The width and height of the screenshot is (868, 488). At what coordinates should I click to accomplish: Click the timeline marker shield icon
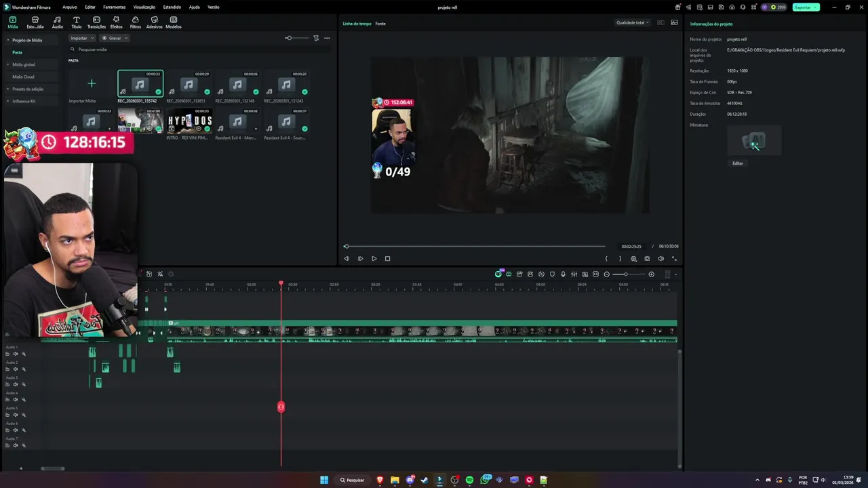pyautogui.click(x=552, y=274)
